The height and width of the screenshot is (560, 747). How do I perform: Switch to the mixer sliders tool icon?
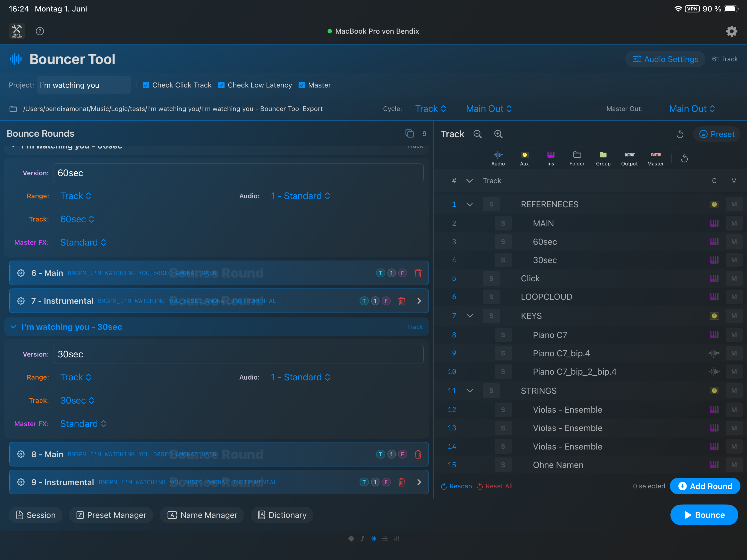point(397,539)
